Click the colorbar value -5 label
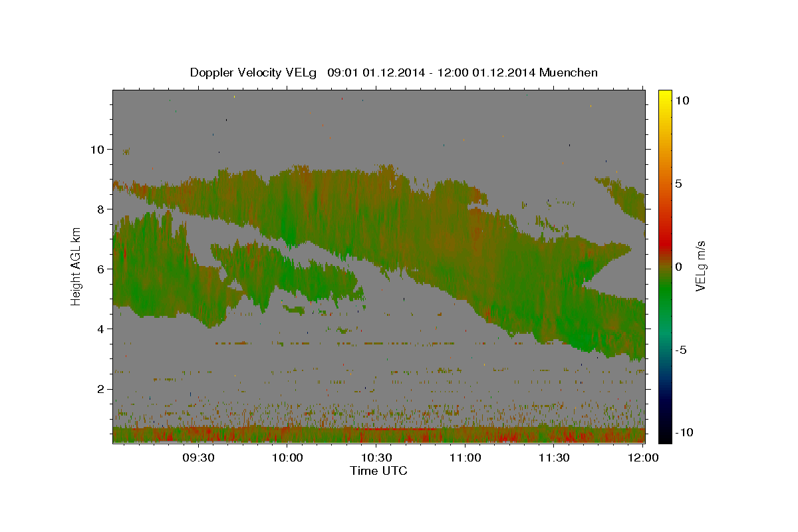 pos(681,350)
